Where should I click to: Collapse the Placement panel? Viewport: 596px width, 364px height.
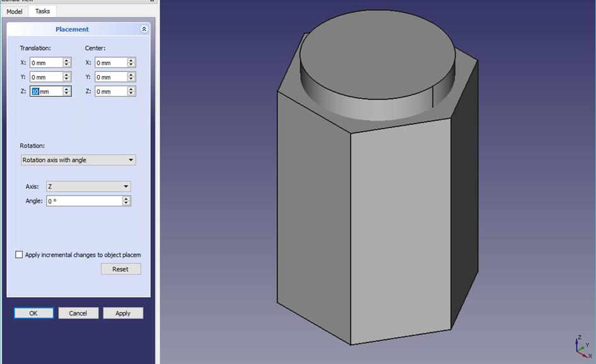pyautogui.click(x=144, y=29)
